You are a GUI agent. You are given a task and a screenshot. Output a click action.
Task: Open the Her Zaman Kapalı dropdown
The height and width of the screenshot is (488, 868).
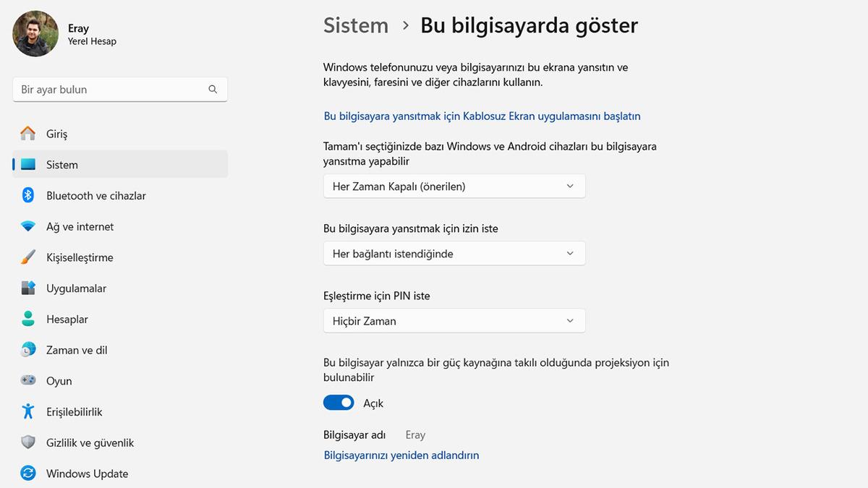[x=454, y=186]
